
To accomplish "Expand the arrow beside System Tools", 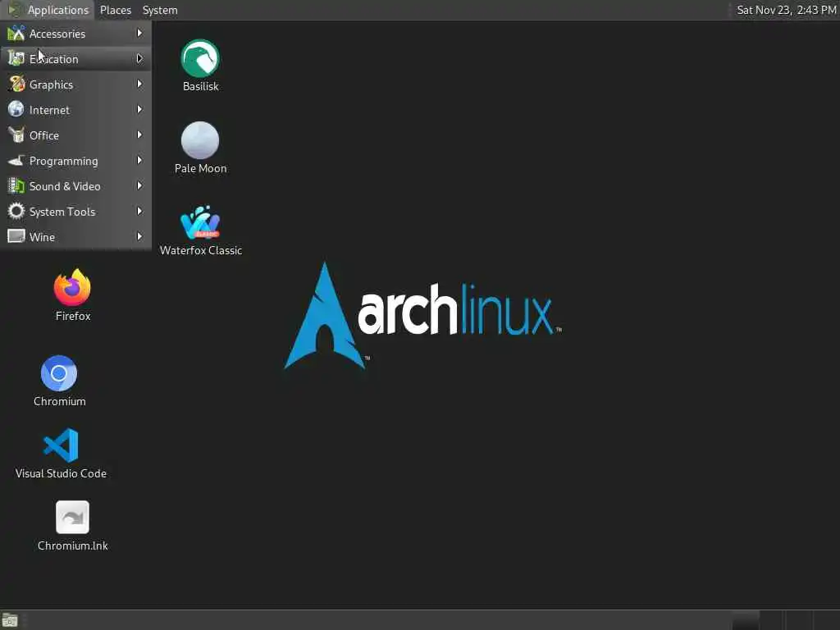I will coord(139,211).
